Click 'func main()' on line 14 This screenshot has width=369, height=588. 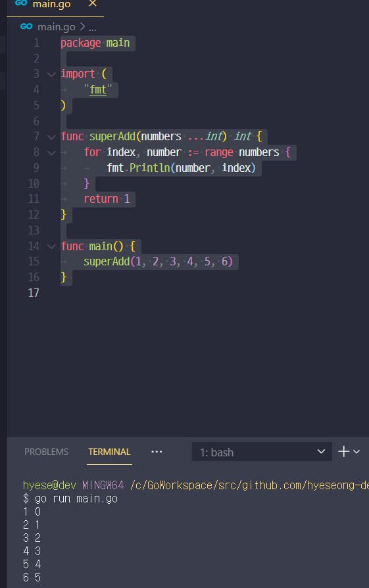(92, 246)
